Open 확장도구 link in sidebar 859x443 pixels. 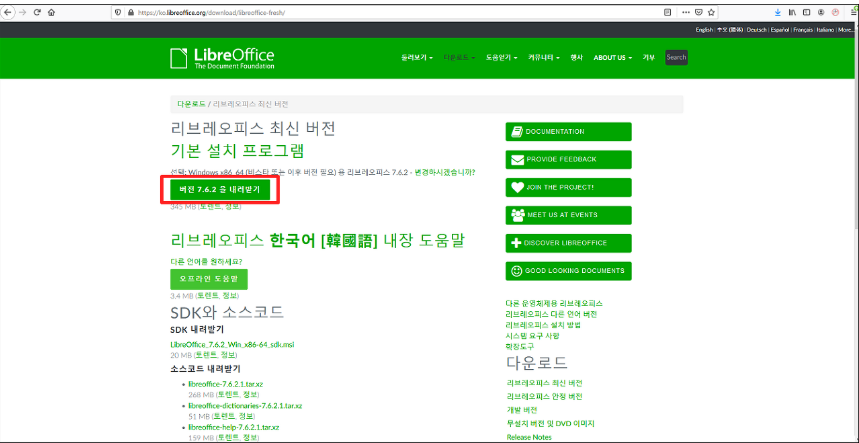(x=520, y=347)
